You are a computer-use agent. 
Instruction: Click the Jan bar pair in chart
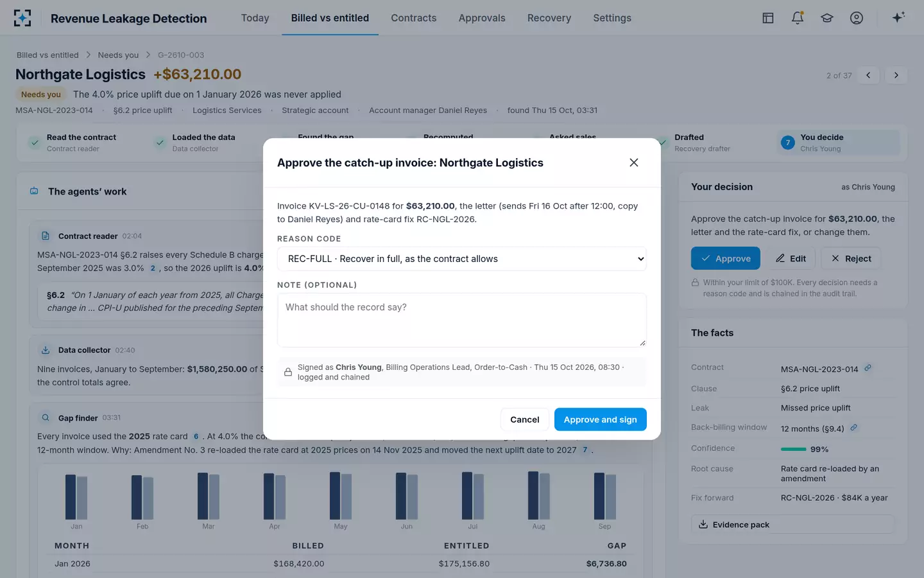tap(76, 496)
